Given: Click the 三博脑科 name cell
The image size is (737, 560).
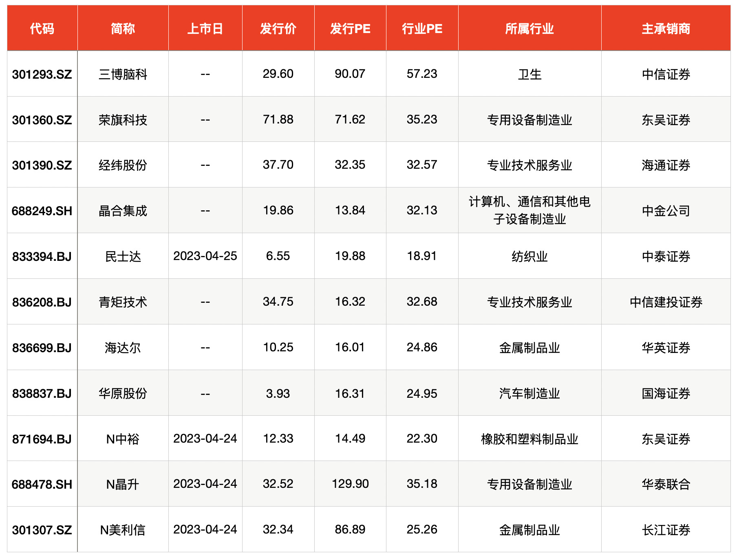Looking at the screenshot, I should click(x=123, y=74).
